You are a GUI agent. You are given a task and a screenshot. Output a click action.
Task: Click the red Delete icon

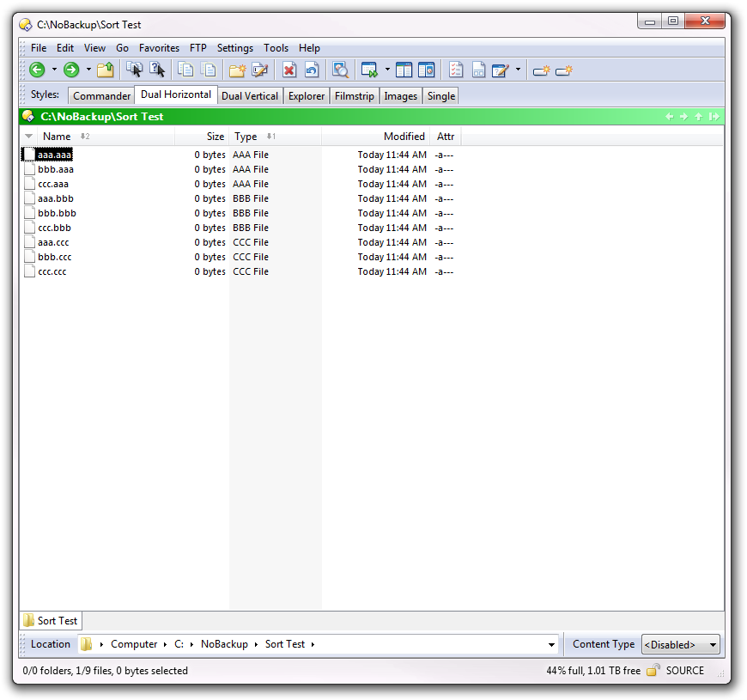[x=289, y=70]
